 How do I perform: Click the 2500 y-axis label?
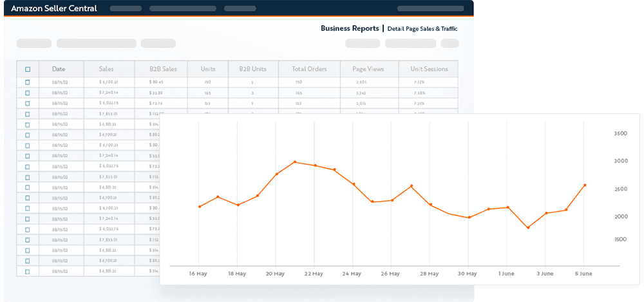click(620, 189)
